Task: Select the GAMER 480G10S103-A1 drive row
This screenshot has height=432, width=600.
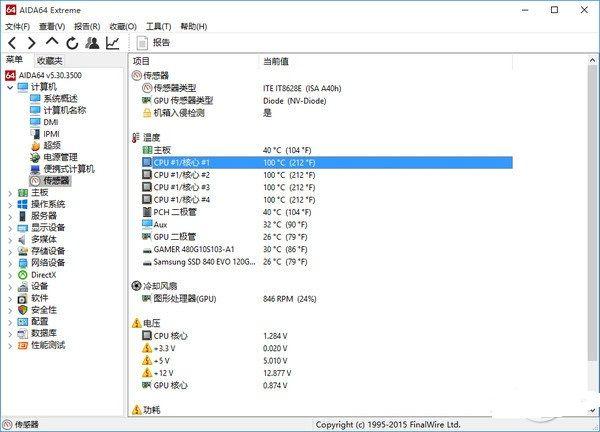Action: point(327,249)
